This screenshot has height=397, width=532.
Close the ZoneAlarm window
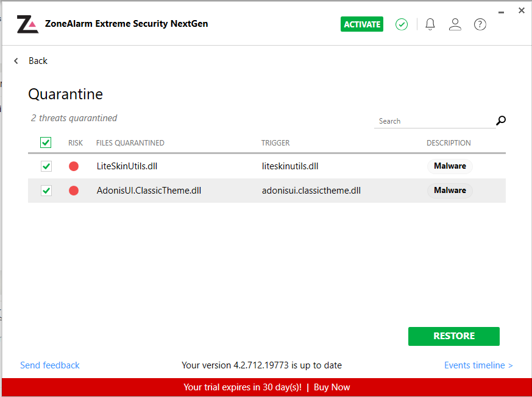point(522,10)
